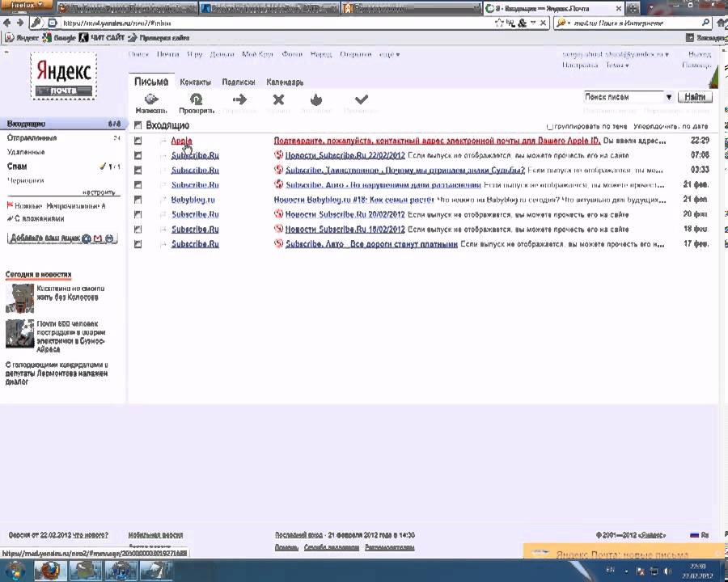Screen dimensions: 728x582
Task: Open the Тема dropdown
Action: point(617,65)
